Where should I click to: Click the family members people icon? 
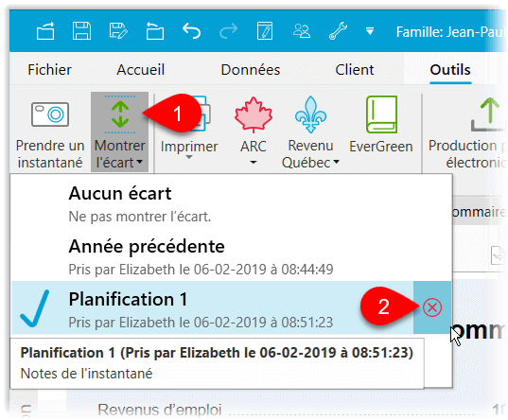click(x=302, y=31)
